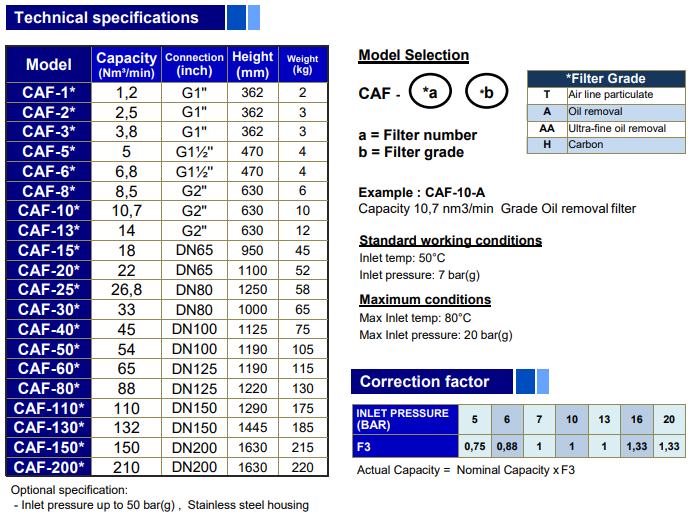Viewport: 697px width, 523px height.
Task: Select the Technical specifications banner
Action: point(114,17)
